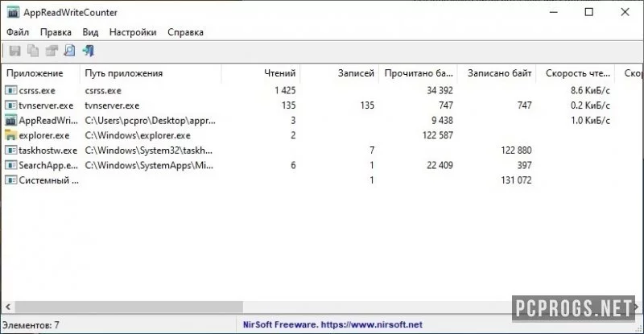Click the csrss.exe application name
Image resolution: width=644 pixels, height=334 pixels.
[x=37, y=90]
